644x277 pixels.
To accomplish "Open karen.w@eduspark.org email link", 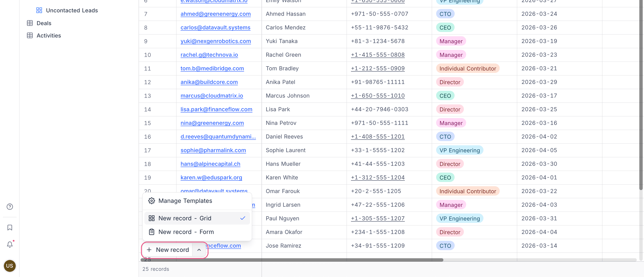I will [211, 177].
